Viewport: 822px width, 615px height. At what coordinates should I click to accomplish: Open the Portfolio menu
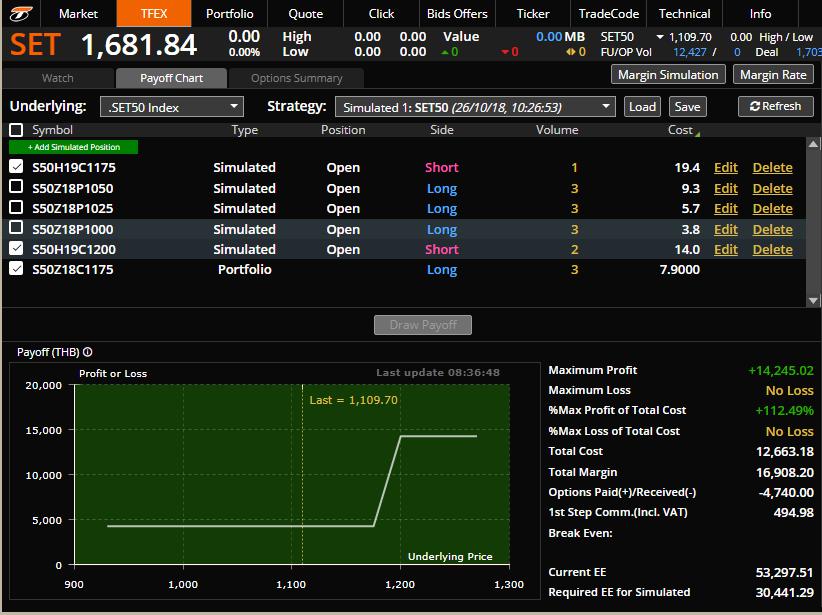pos(230,14)
